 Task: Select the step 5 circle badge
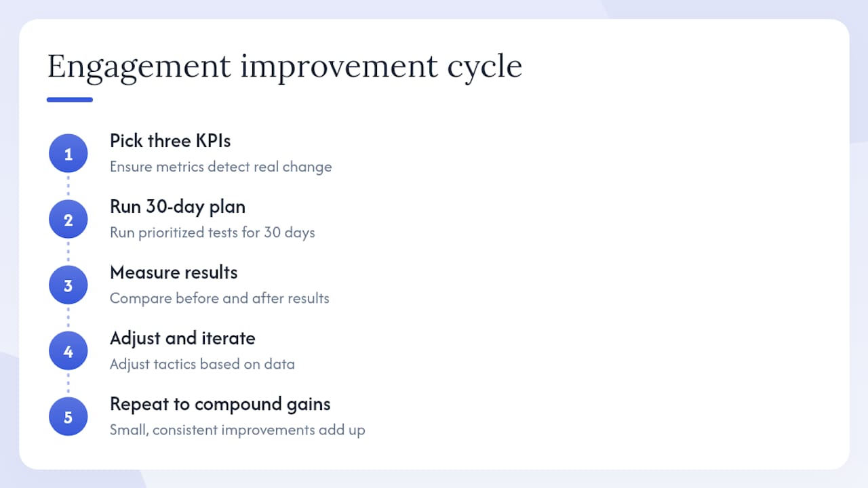tap(68, 417)
